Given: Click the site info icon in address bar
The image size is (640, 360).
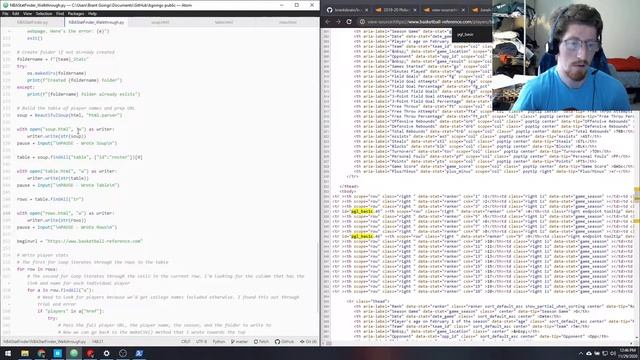Looking at the screenshot, I should click(362, 22).
